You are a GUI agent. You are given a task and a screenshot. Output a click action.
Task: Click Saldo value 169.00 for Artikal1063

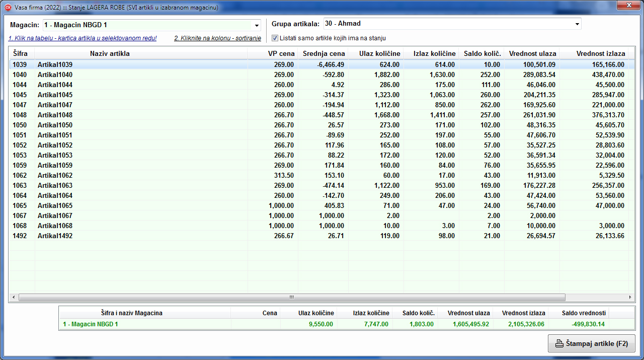click(x=490, y=185)
